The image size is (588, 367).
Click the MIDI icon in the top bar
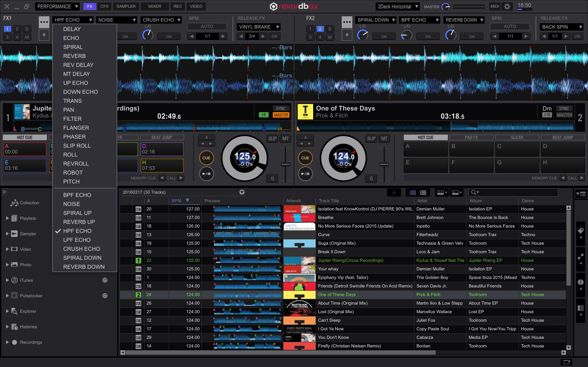click(x=494, y=6)
